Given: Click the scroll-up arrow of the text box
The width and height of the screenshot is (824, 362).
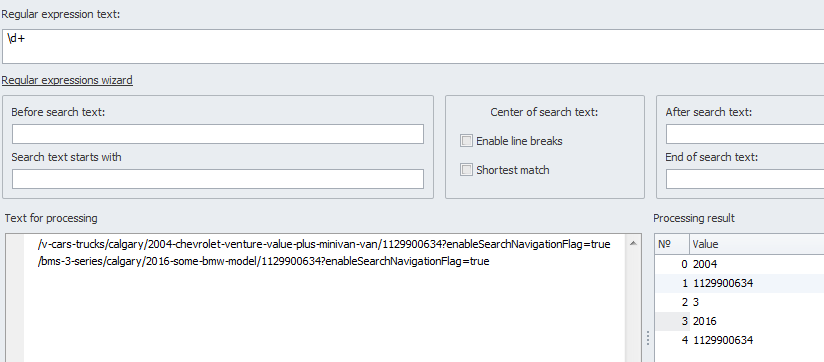Looking at the screenshot, I should (633, 243).
